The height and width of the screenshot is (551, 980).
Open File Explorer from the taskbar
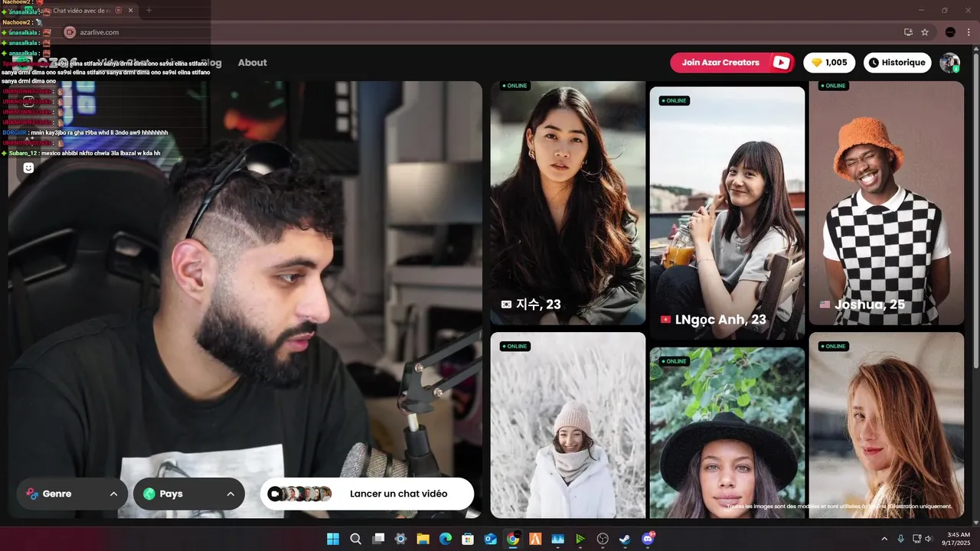pyautogui.click(x=423, y=539)
